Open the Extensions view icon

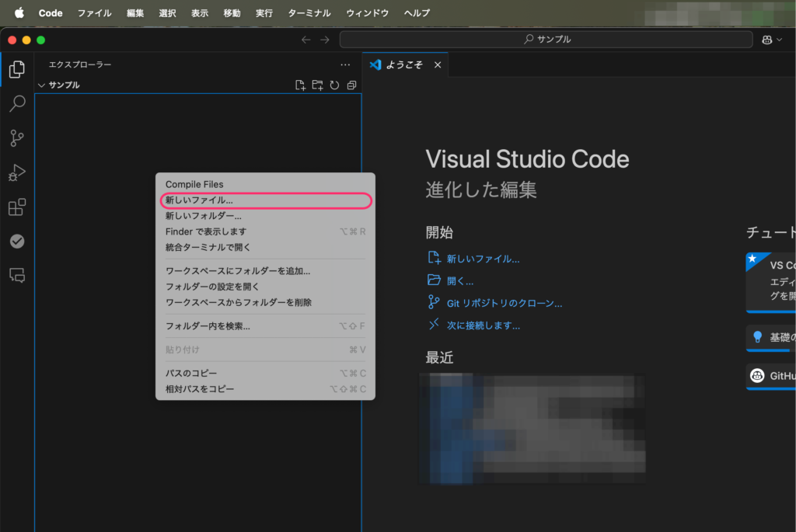[16, 207]
